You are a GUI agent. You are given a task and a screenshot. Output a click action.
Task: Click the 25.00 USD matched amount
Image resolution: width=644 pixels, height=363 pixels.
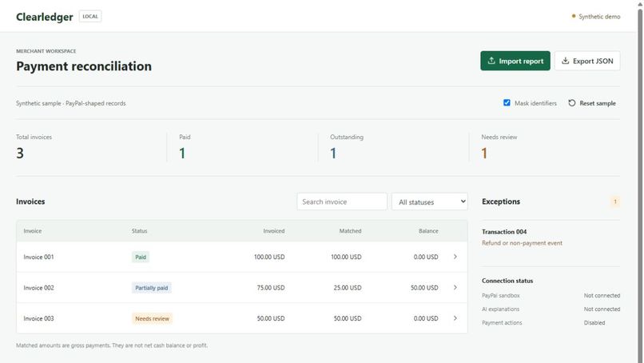point(348,288)
